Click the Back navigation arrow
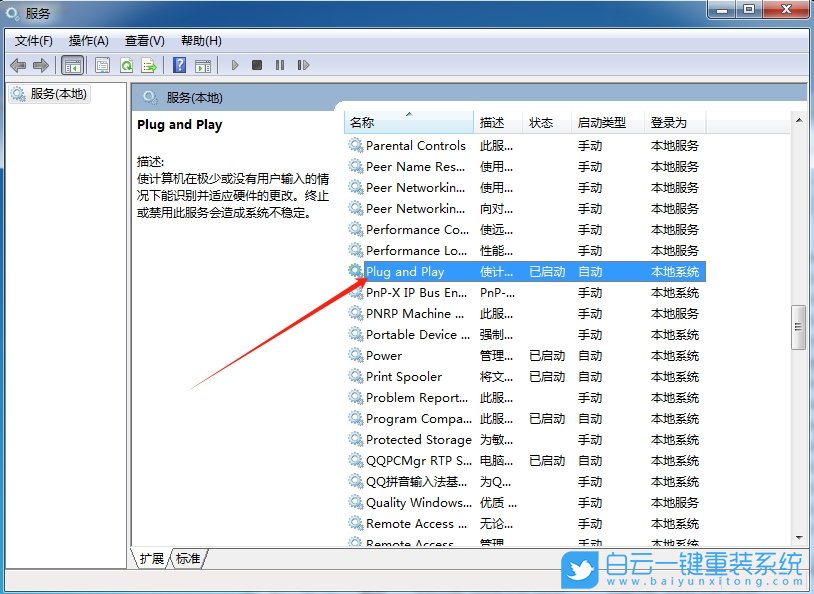This screenshot has width=814, height=594. coord(18,64)
